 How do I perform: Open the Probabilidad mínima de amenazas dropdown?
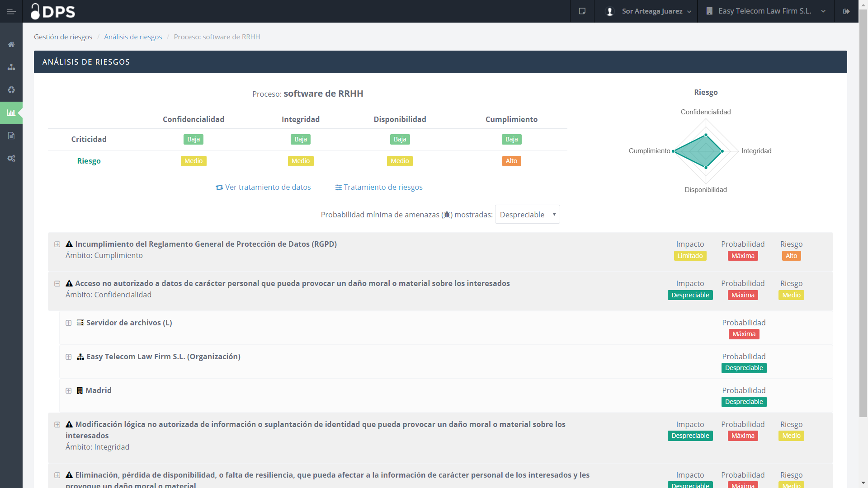click(x=528, y=215)
